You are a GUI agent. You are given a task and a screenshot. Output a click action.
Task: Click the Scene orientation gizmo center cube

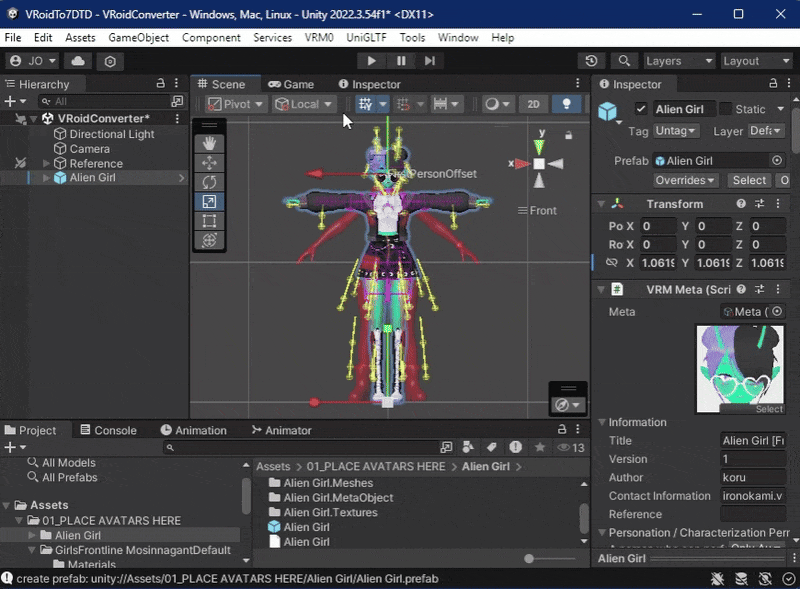pyautogui.click(x=539, y=164)
